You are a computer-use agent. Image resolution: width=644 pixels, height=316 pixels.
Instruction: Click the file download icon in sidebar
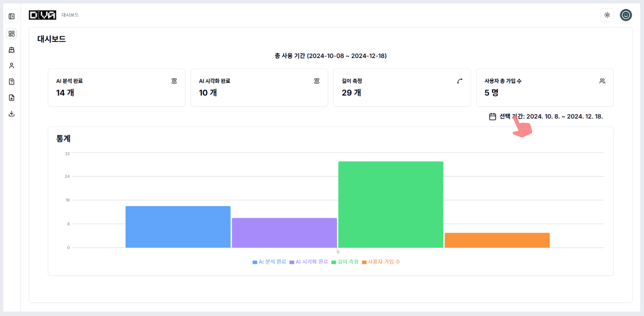click(12, 97)
